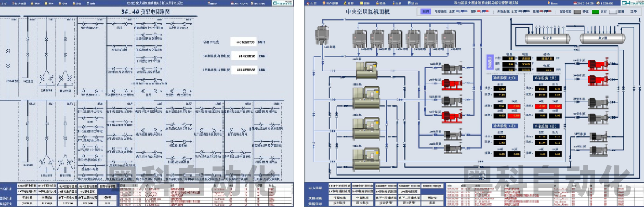
Task: Click the first white value field on left diagram
Action: [x=244, y=42]
